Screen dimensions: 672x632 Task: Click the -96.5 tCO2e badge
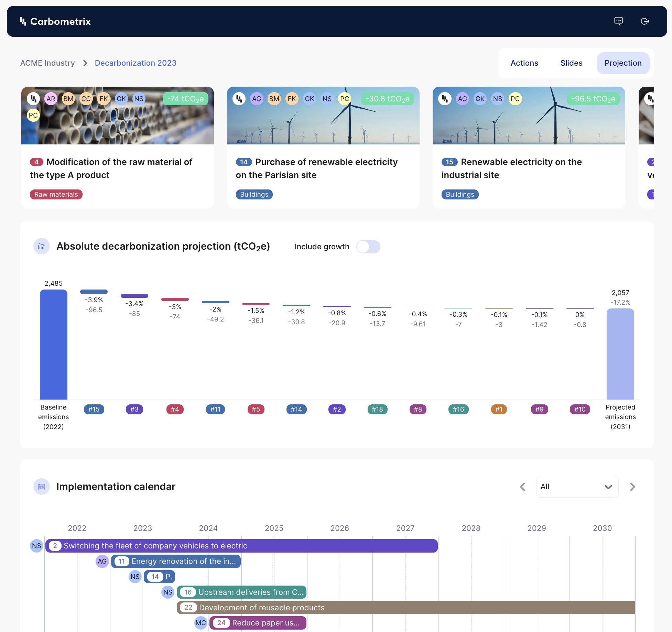coord(593,99)
